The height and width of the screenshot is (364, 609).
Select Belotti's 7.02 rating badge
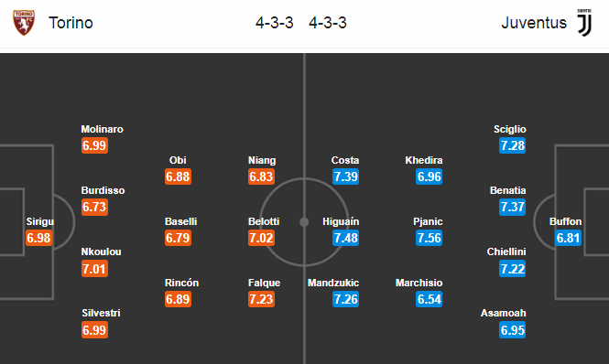pyautogui.click(x=261, y=238)
